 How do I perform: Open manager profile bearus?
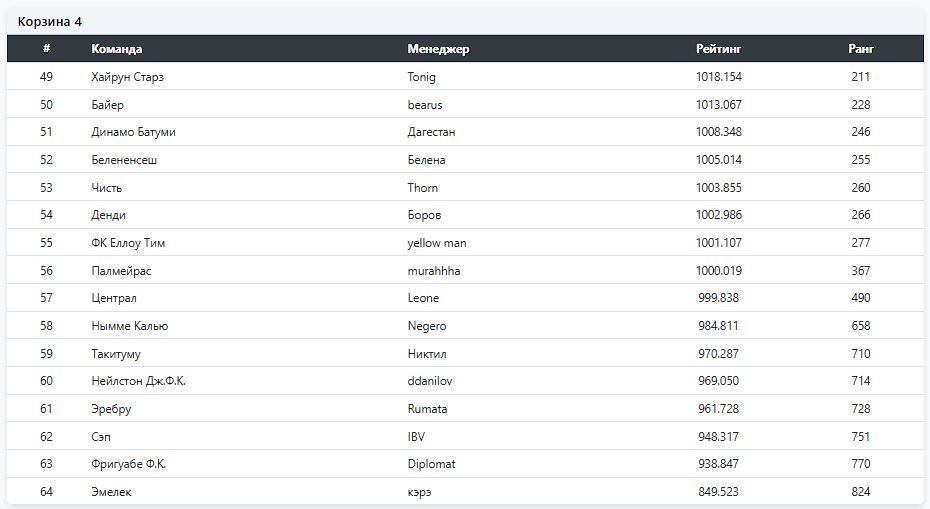[425, 105]
